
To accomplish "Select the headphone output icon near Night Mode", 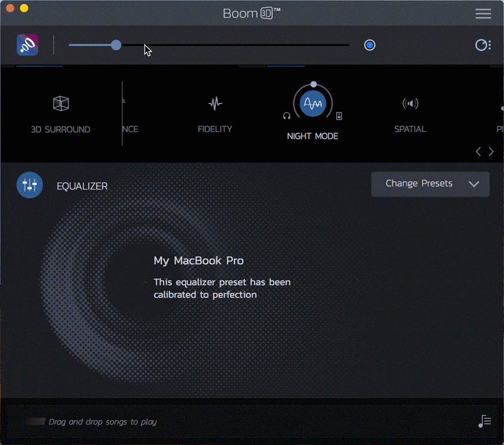I will pos(287,115).
